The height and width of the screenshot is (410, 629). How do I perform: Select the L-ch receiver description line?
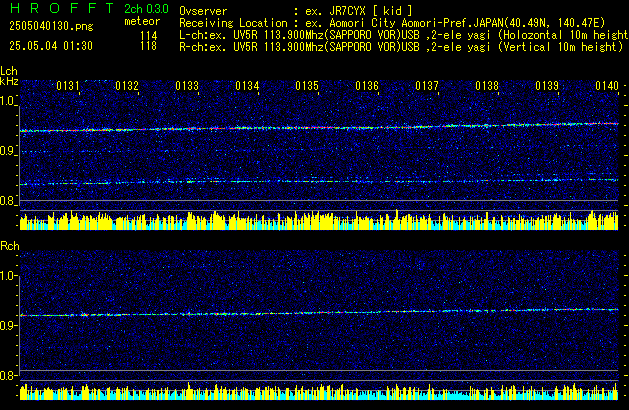click(404, 35)
